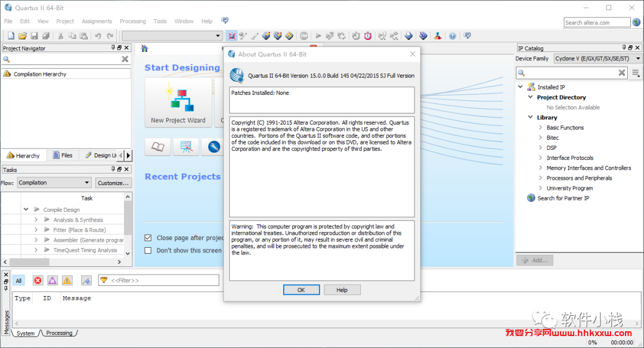Click the New file toolbar icon
644x348 pixels.
tap(11, 36)
